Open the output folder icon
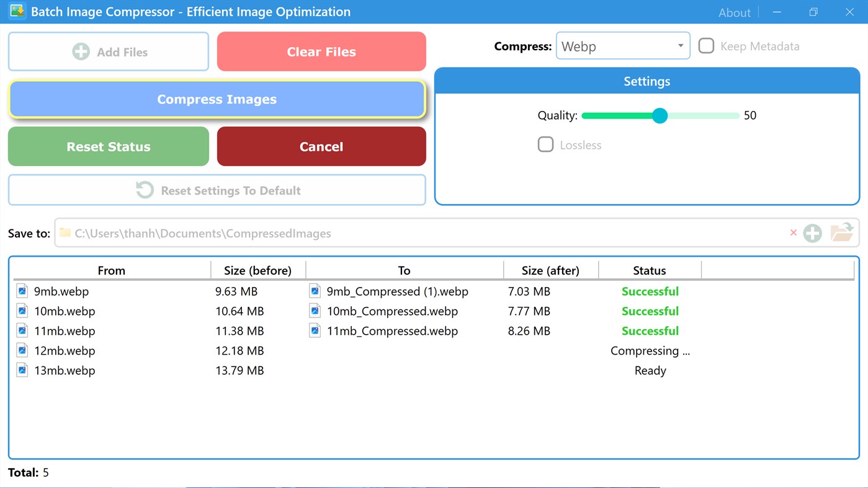Viewport: 868px width, 488px height. [x=842, y=233]
